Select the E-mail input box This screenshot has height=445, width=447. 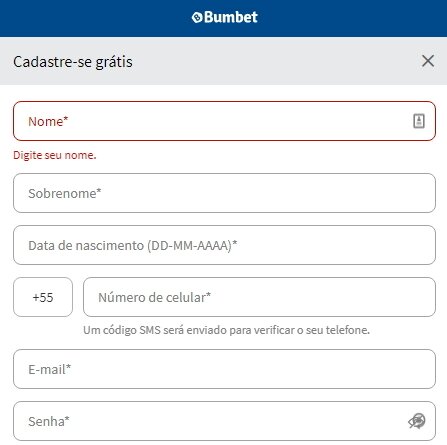pos(224,369)
